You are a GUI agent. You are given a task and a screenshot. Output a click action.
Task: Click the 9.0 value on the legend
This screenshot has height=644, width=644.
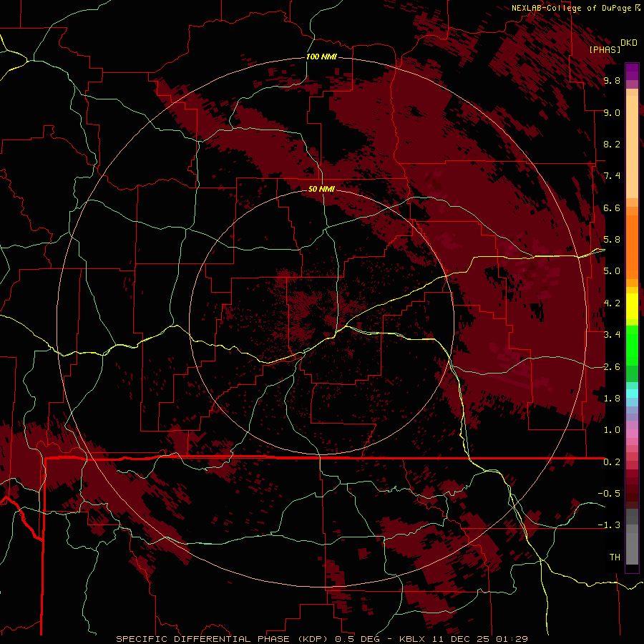[612, 113]
